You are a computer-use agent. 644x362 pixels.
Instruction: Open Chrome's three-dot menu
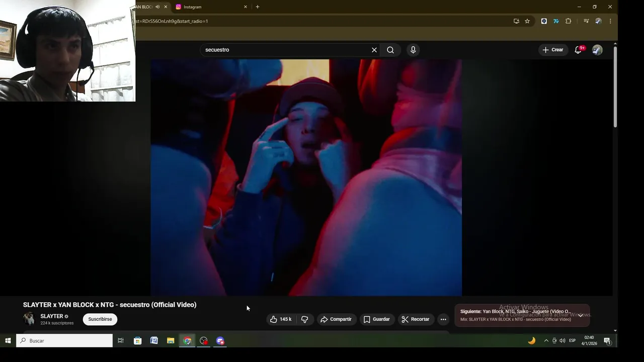[610, 21]
